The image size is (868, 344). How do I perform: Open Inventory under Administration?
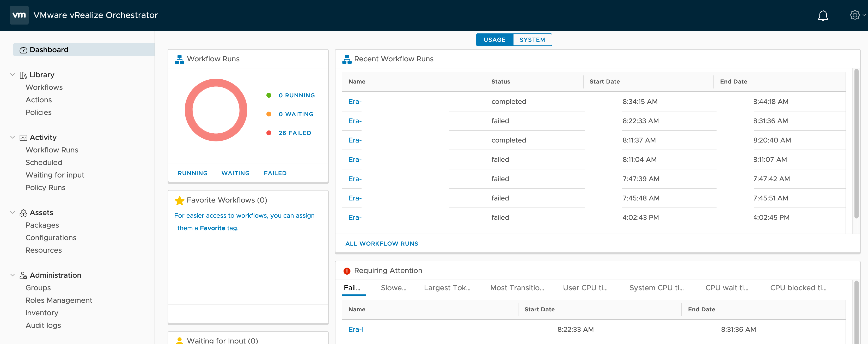(x=42, y=313)
